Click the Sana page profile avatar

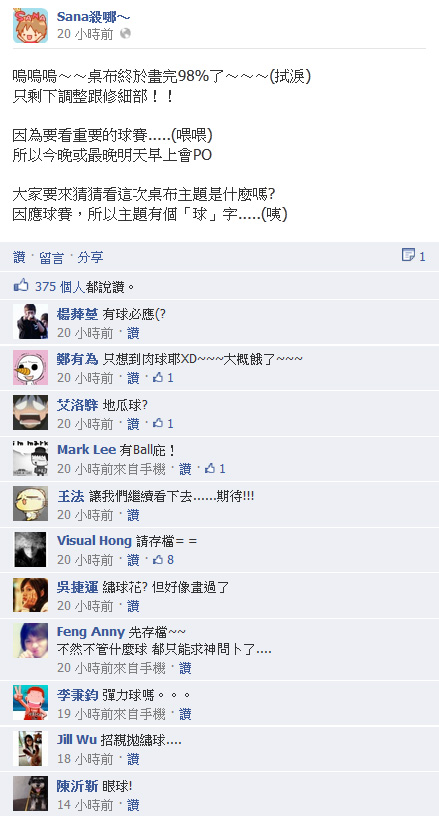[30, 26]
